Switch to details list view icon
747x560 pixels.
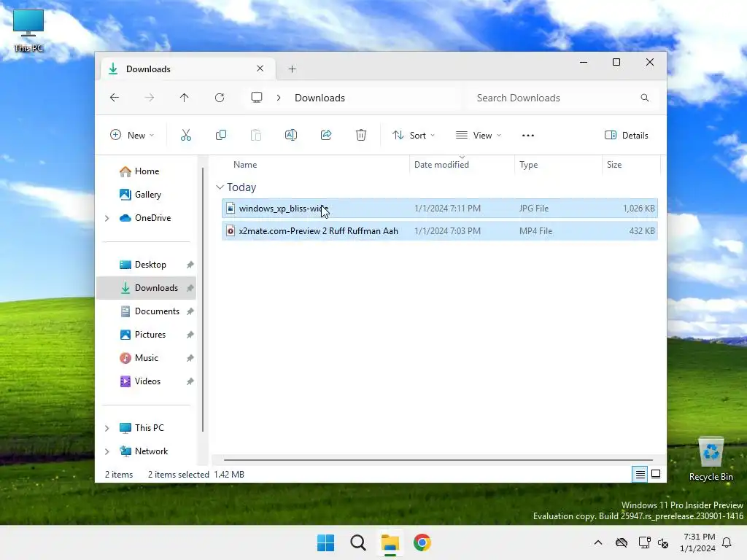coord(640,474)
